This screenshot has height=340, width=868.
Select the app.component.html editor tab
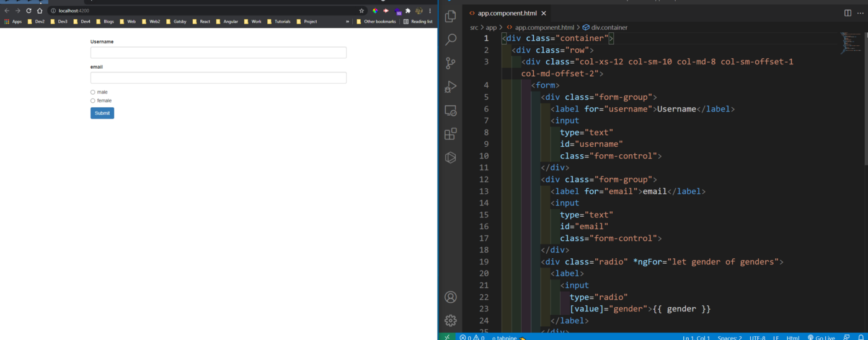coord(507,13)
